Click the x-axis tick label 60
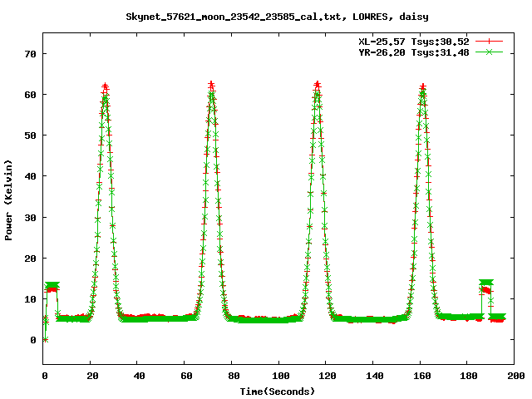Screen dimensions: 532x399 (x=186, y=376)
